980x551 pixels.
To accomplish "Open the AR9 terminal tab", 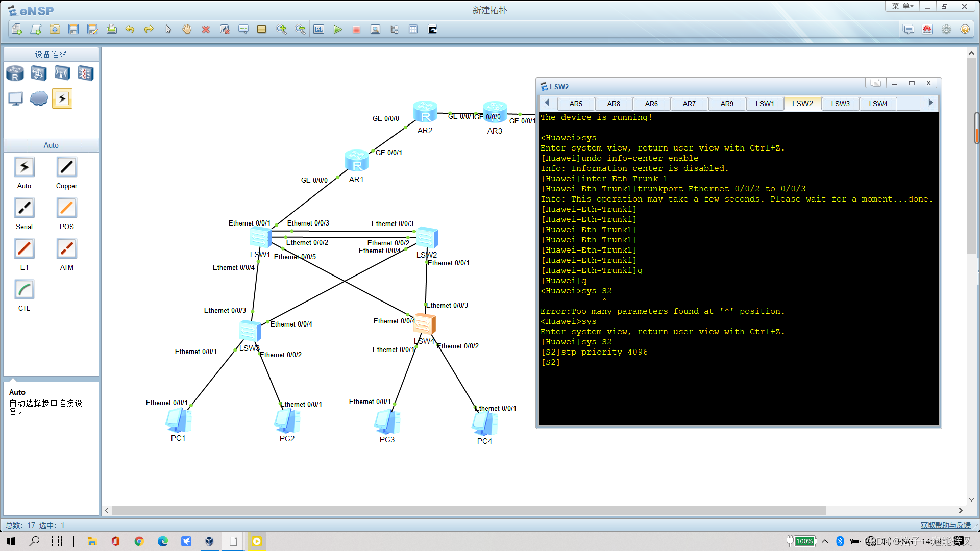I will point(727,104).
